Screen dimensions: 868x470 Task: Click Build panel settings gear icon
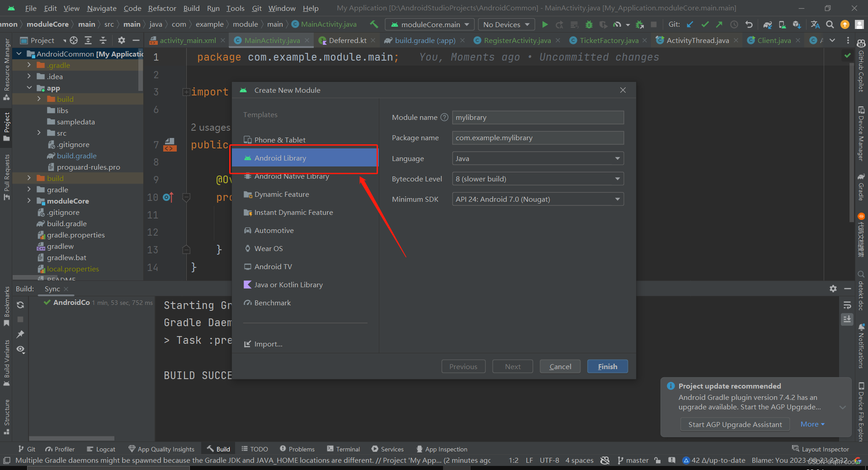833,289
